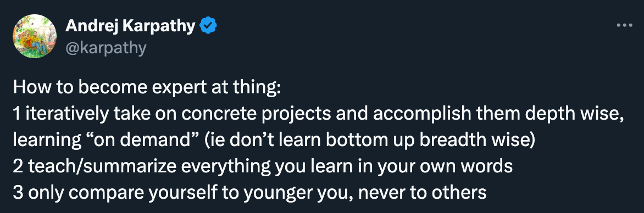Open the three-dot more options menu
Viewport: 644px width, 213px height.
pos(625,25)
